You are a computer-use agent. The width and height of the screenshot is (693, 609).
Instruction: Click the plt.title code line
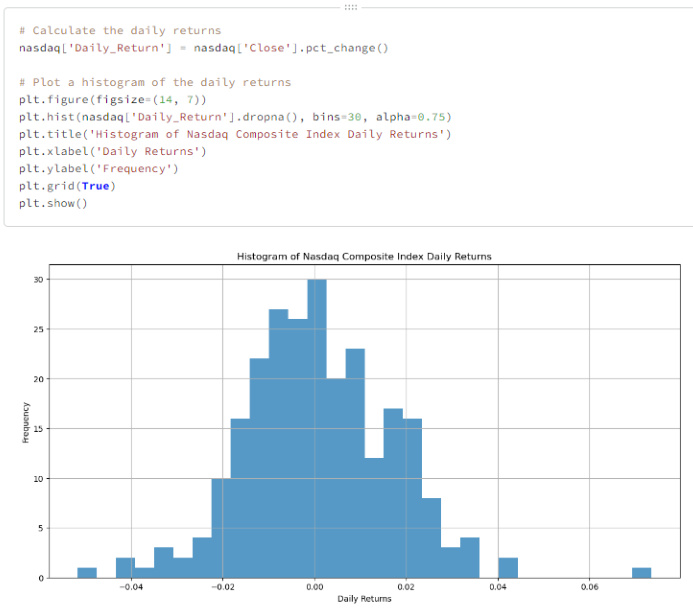point(235,134)
